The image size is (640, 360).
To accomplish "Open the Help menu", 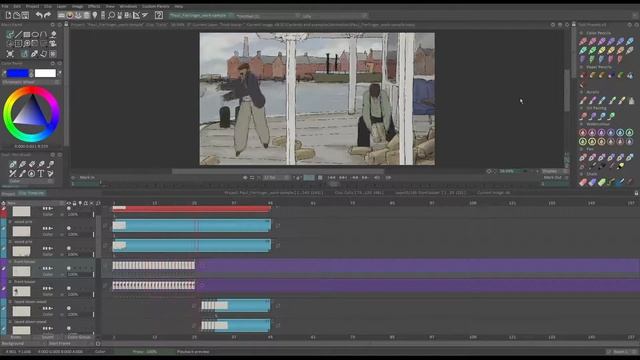I will tap(178, 7).
